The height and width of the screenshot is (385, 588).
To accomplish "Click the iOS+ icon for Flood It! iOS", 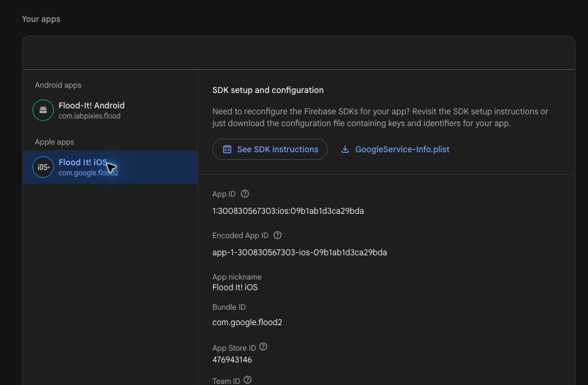I will (43, 167).
